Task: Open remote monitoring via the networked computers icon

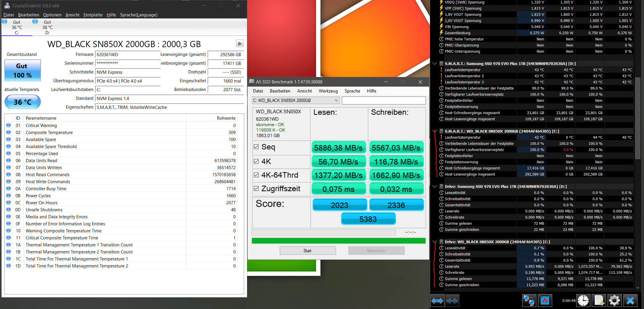Action: (x=529, y=301)
